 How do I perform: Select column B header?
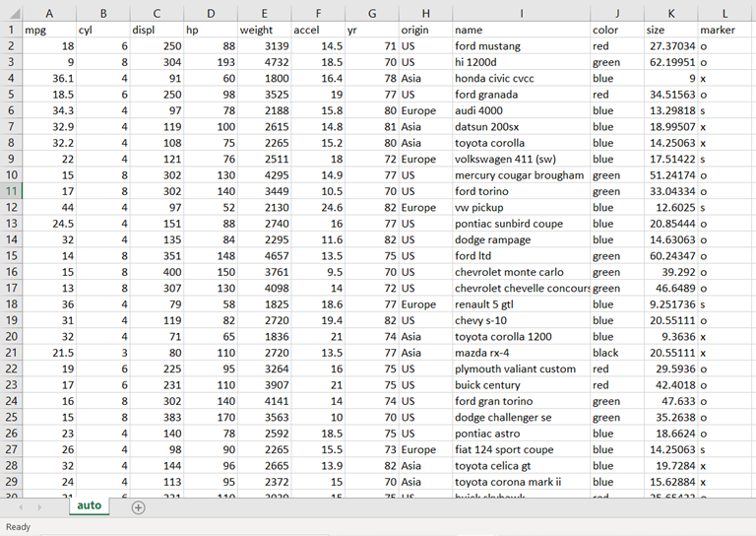point(103,14)
